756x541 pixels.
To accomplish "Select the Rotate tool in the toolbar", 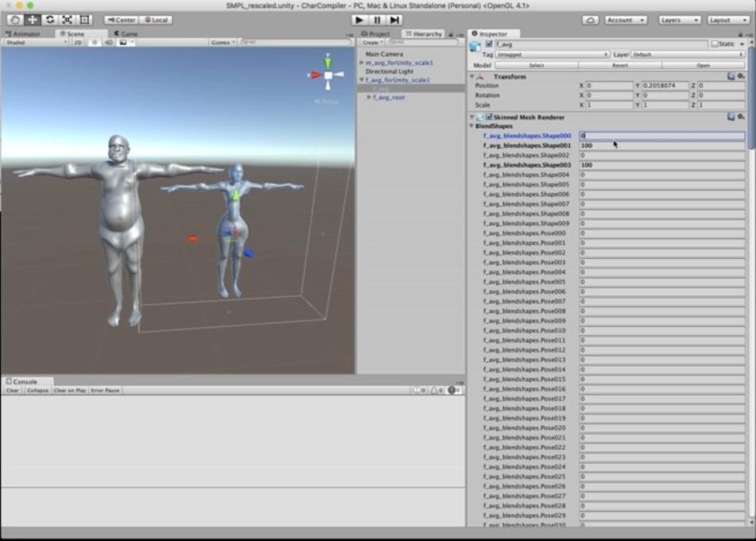I will pyautogui.click(x=50, y=20).
